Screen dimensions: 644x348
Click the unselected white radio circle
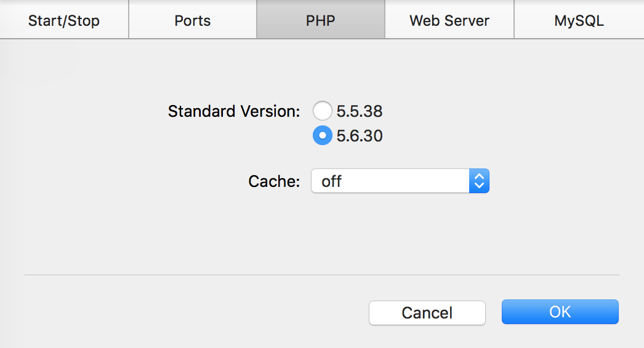[323, 111]
